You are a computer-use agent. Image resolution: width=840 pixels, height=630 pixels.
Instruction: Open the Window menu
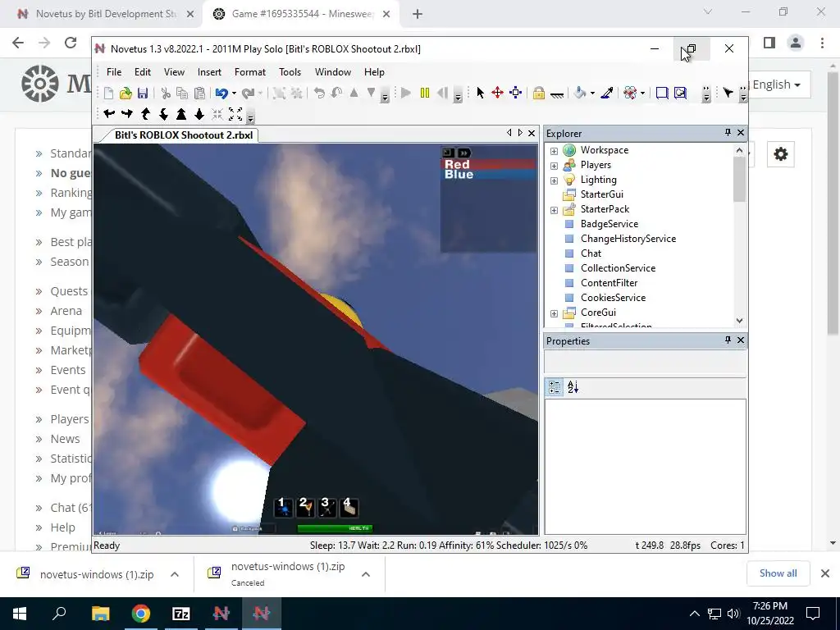tap(333, 72)
